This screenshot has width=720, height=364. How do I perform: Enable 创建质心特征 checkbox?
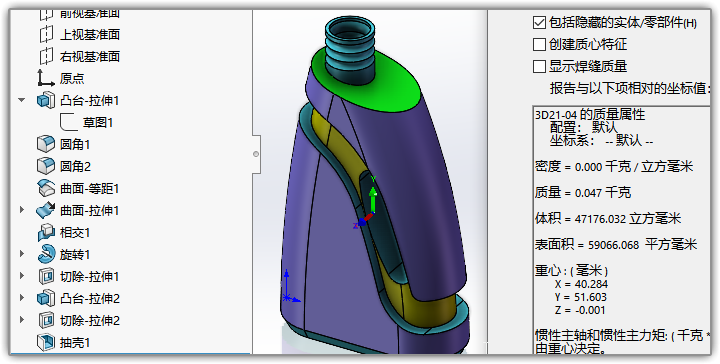tap(539, 45)
